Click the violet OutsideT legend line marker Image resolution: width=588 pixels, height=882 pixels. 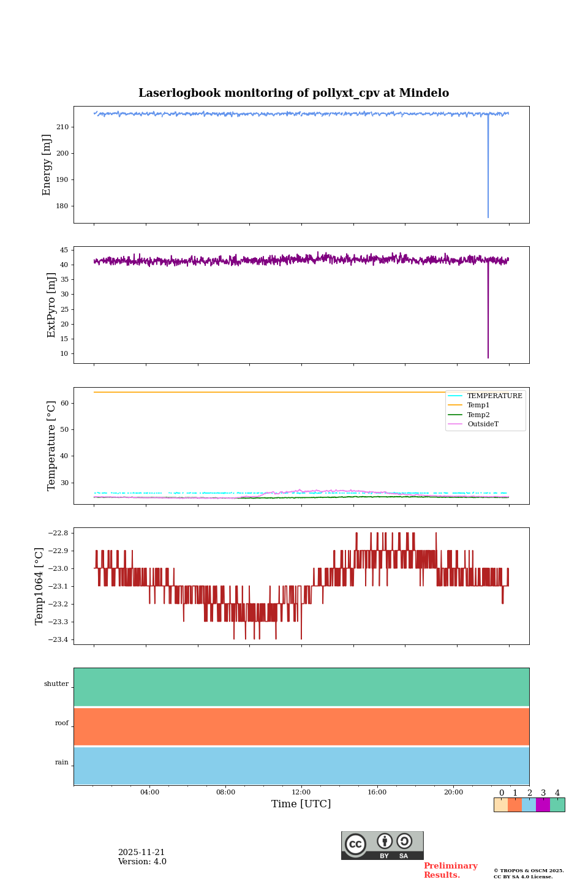click(x=455, y=424)
